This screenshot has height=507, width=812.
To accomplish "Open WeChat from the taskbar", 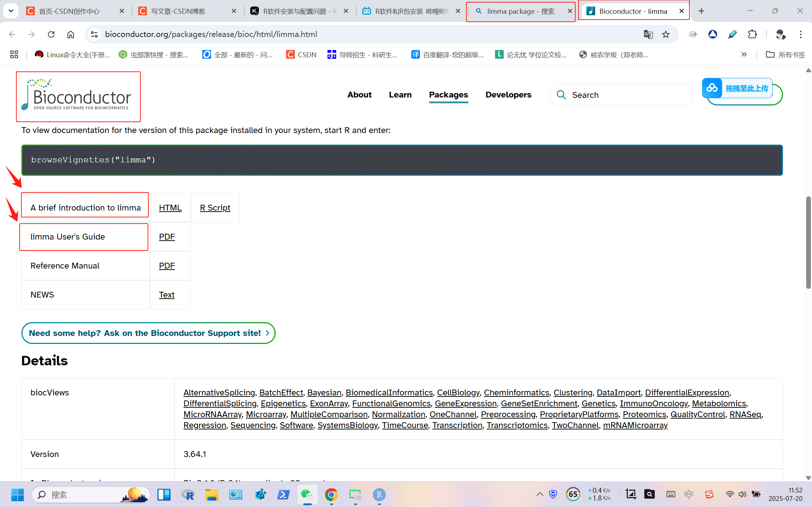I will point(307,495).
